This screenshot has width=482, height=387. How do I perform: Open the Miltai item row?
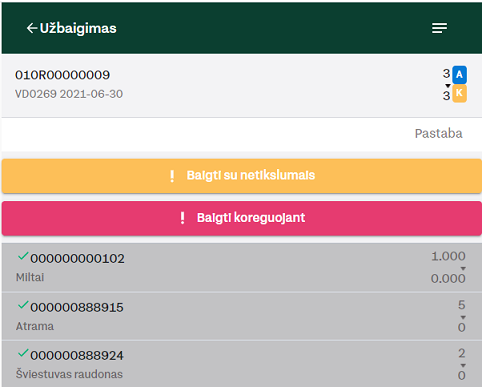(x=242, y=267)
